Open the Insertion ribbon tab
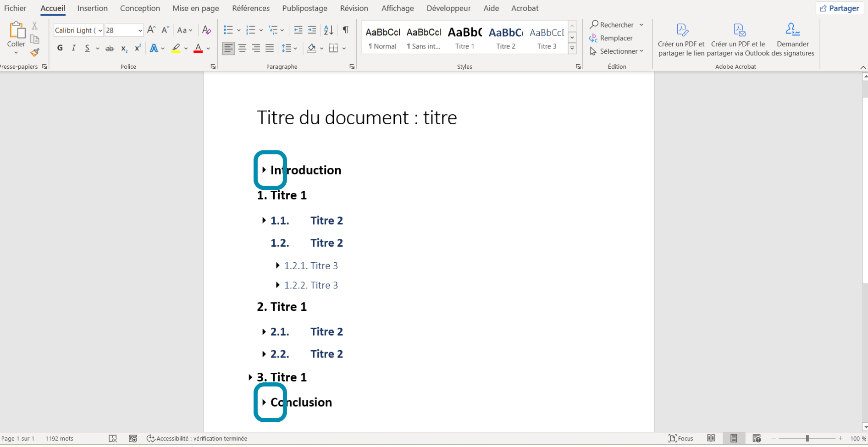 pos(92,8)
